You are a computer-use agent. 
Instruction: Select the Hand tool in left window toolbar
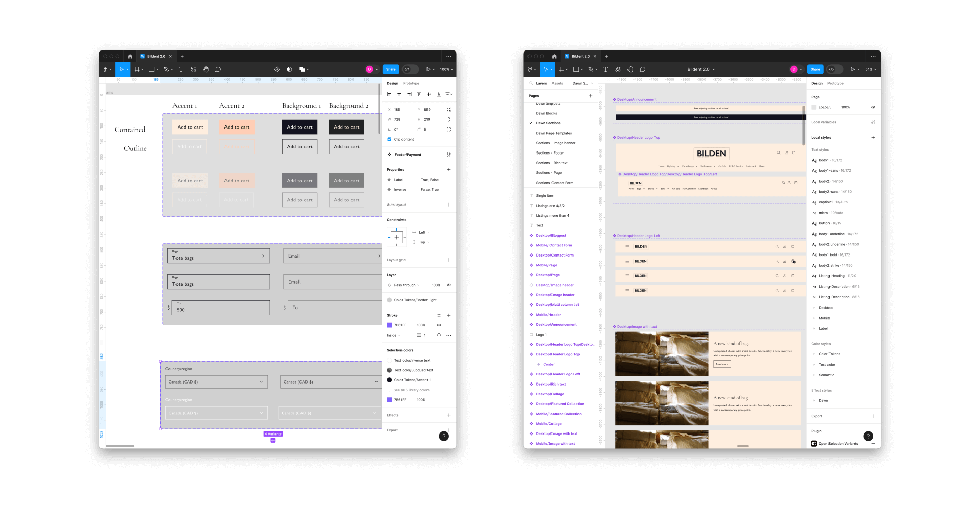(x=206, y=69)
